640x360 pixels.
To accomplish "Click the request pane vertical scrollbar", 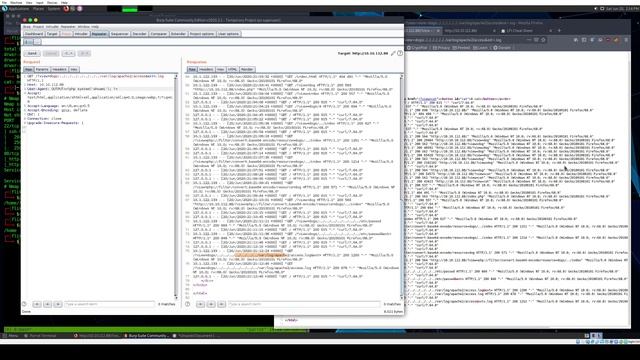I will 176,186.
